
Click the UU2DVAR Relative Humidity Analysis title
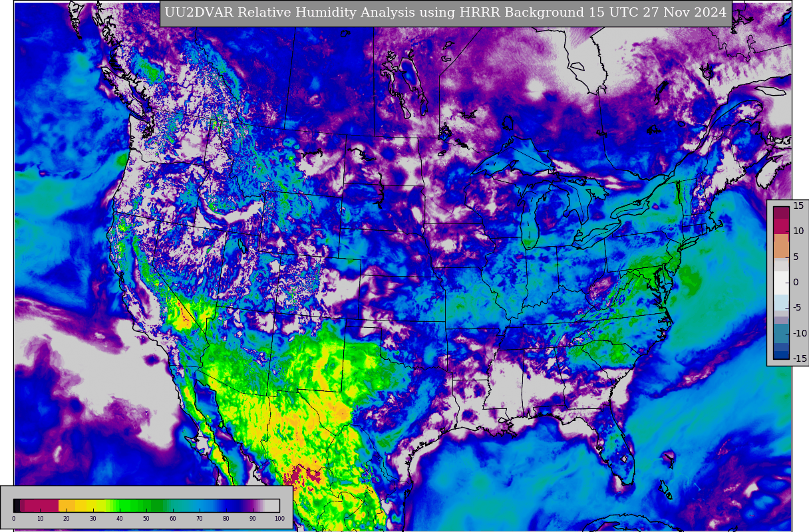(446, 13)
